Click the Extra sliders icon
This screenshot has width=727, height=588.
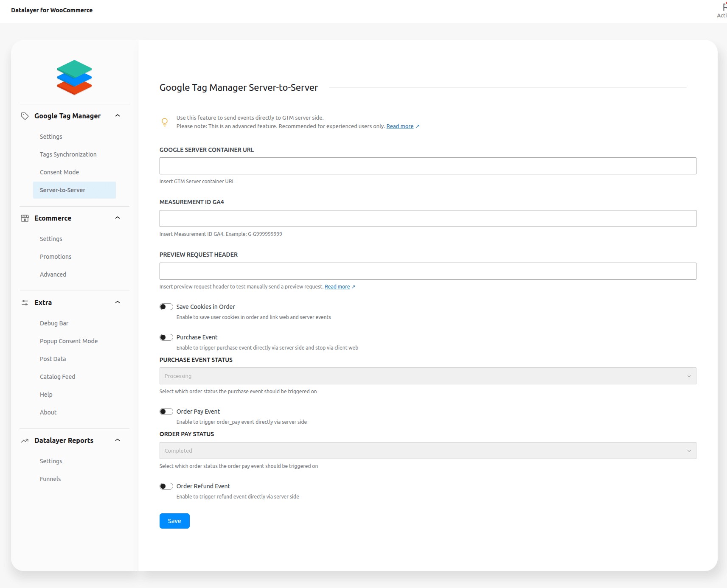pyautogui.click(x=25, y=302)
